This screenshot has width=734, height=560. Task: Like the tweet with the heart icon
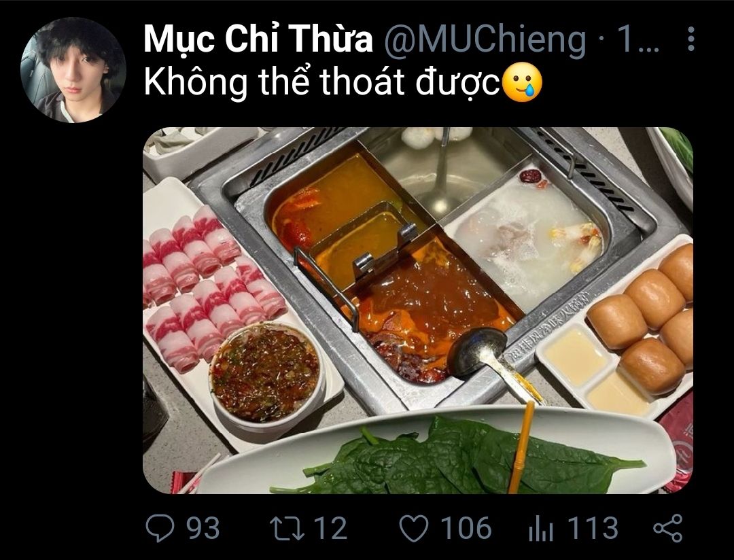coord(414,529)
